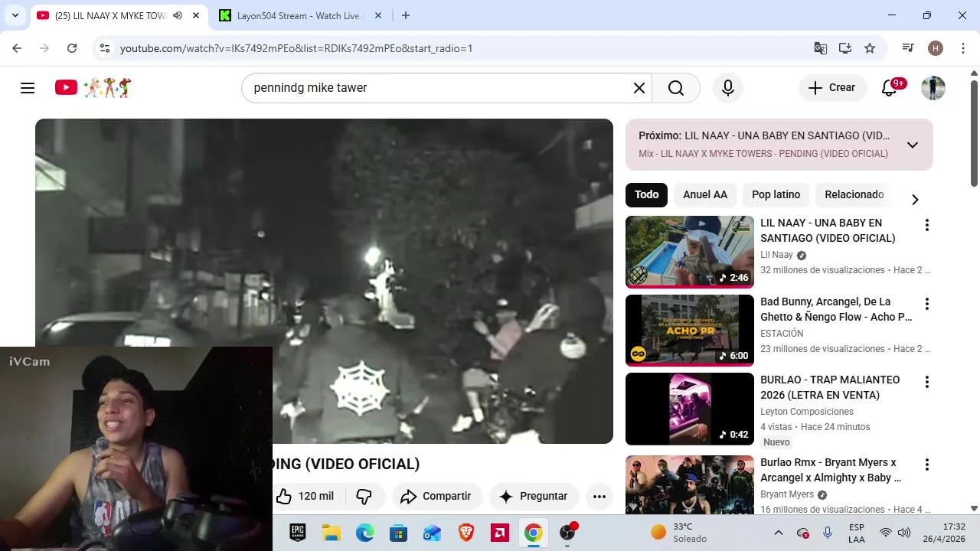Open the Burlao Rmx video thumbnail
This screenshot has height=551, width=980.
(x=690, y=484)
